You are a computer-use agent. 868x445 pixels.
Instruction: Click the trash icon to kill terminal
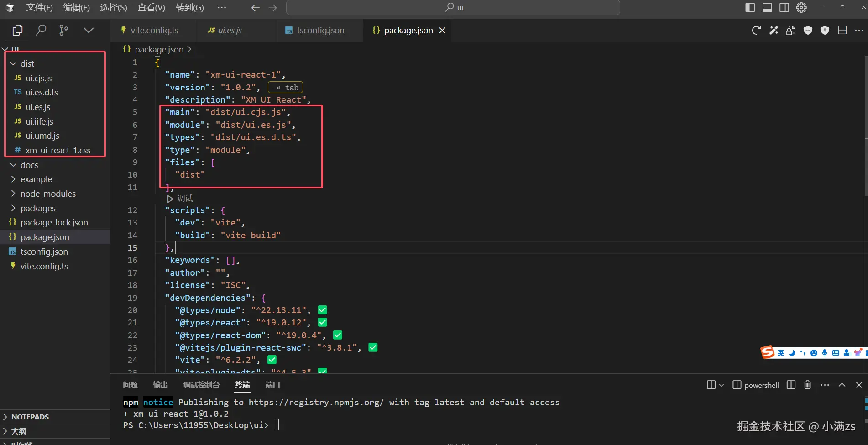[x=807, y=385]
